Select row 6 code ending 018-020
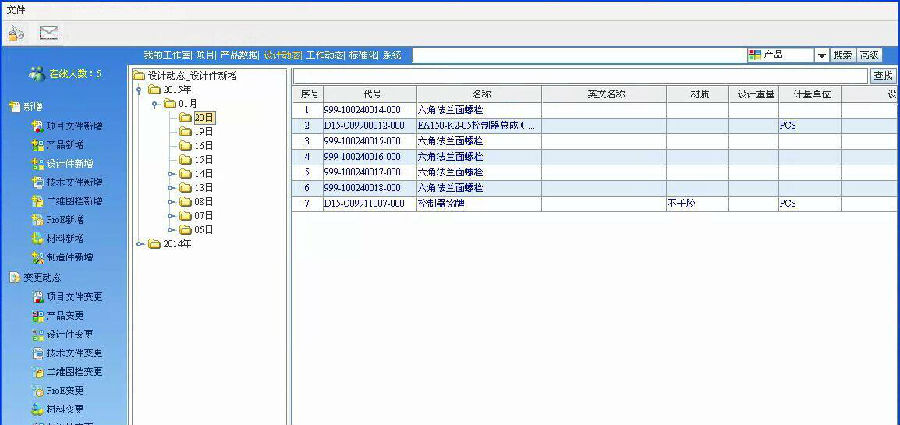 point(370,188)
